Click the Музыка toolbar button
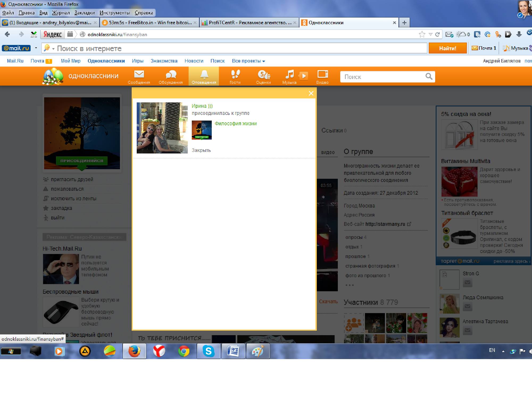The width and height of the screenshot is (532, 399). point(516,48)
